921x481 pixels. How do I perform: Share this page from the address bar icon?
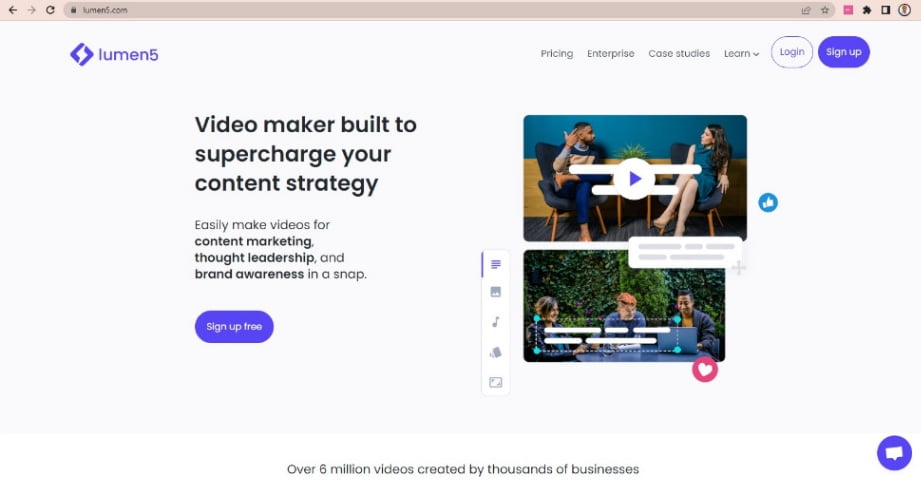(806, 10)
